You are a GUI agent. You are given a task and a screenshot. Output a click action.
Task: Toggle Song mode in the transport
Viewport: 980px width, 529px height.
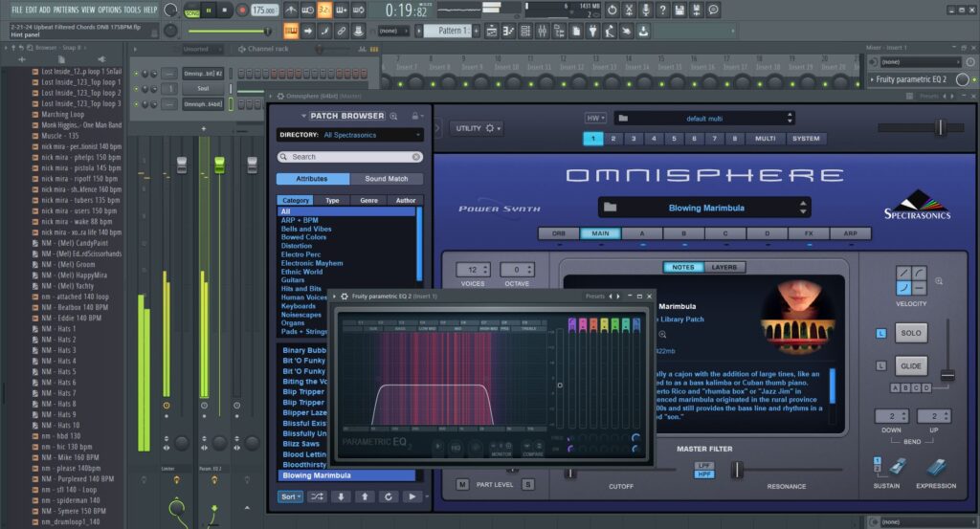pyautogui.click(x=191, y=11)
